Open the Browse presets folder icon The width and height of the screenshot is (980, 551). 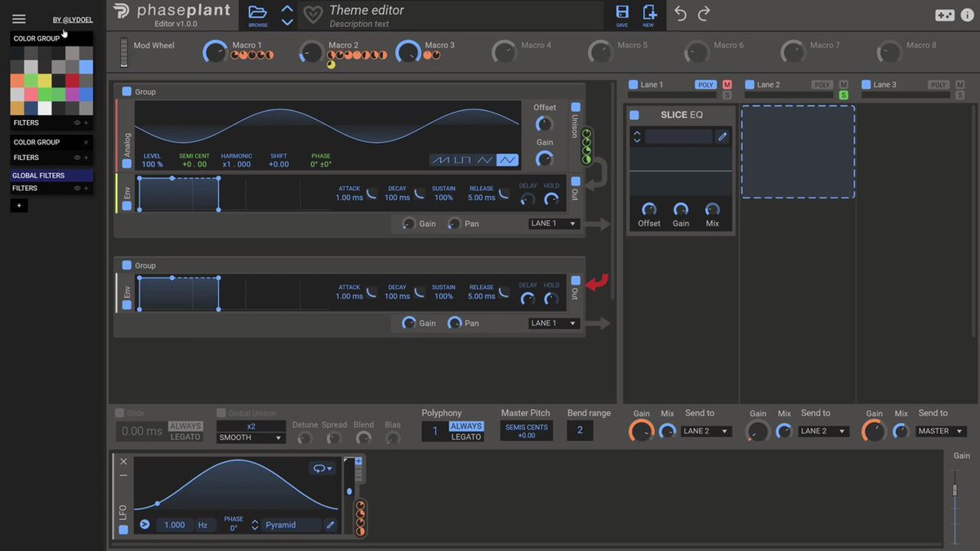[257, 12]
